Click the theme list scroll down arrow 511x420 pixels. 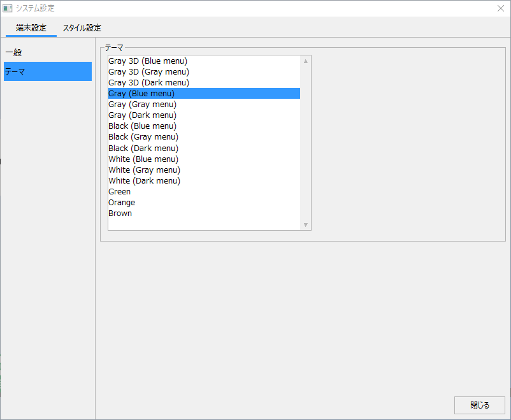[306, 225]
